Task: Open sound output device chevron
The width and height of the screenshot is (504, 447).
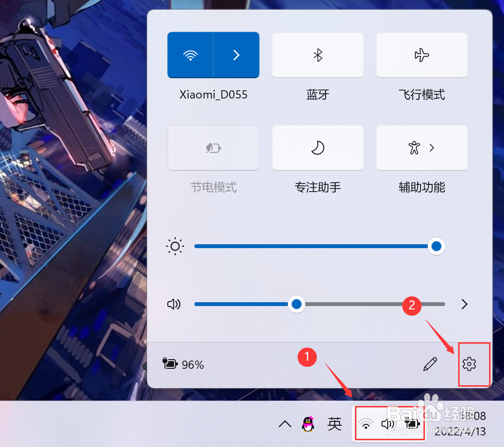Action: pos(464,304)
